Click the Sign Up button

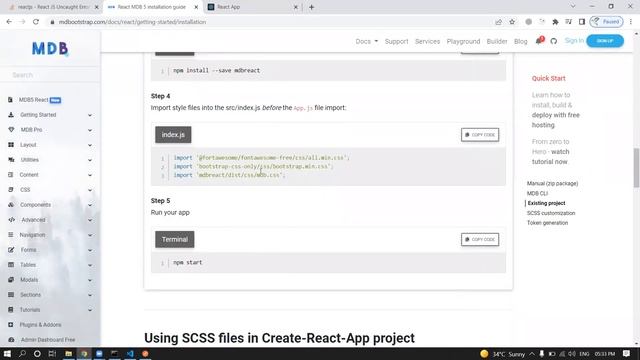(605, 41)
